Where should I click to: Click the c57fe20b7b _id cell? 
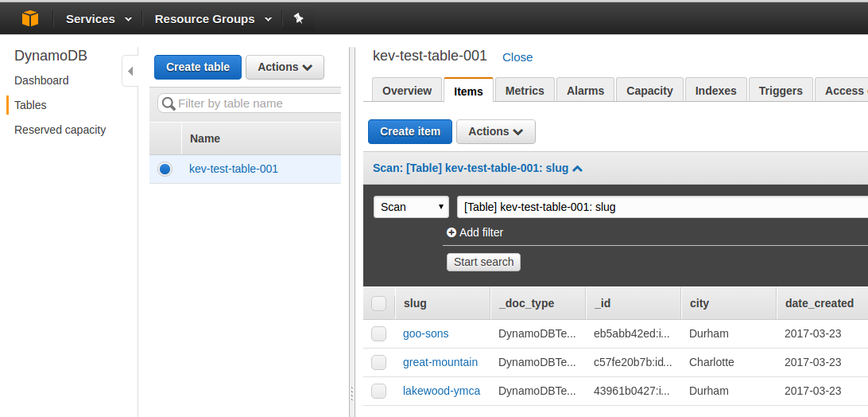point(633,362)
